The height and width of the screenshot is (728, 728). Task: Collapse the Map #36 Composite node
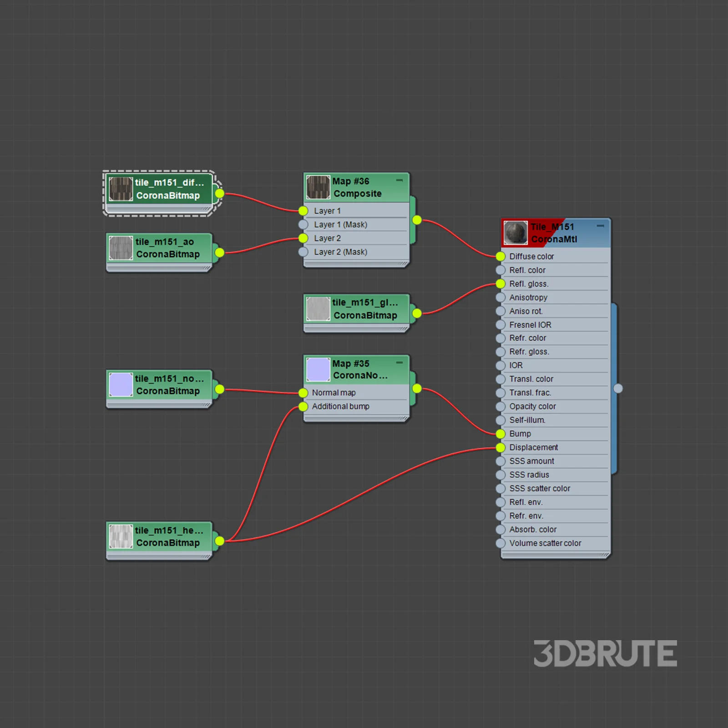pyautogui.click(x=399, y=181)
